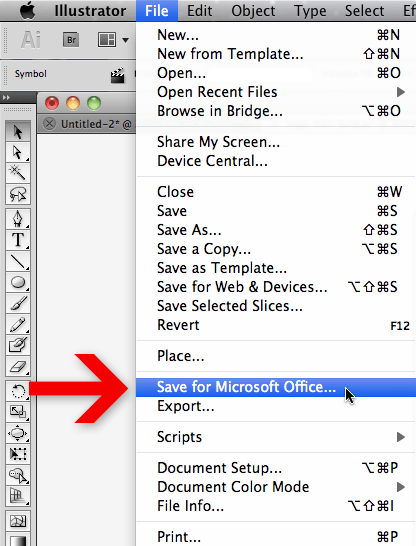Screen dimensions: 416x546
Task: Choose Device Central
Action: coord(276,161)
